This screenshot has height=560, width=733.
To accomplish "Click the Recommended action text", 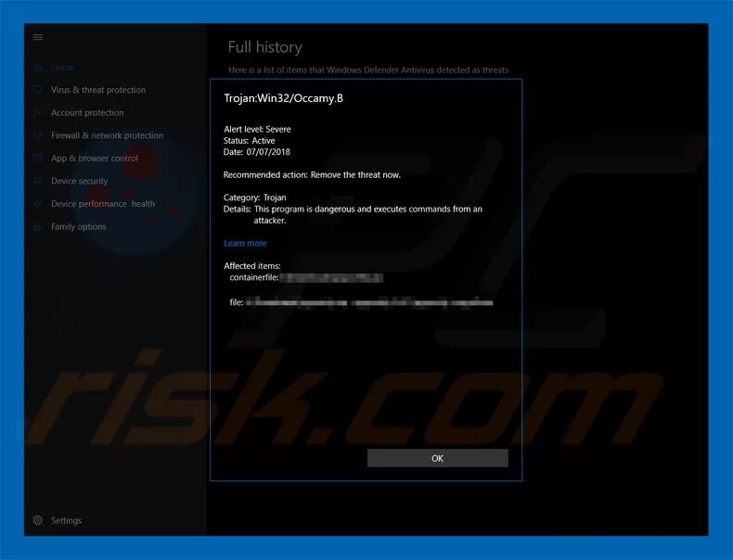I will point(312,175).
